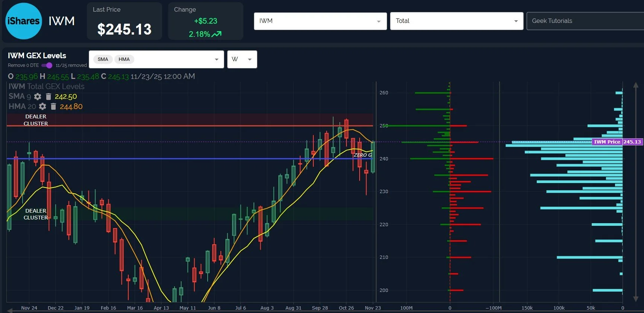
Task: Click the 250 price axis label
Action: pos(384,126)
